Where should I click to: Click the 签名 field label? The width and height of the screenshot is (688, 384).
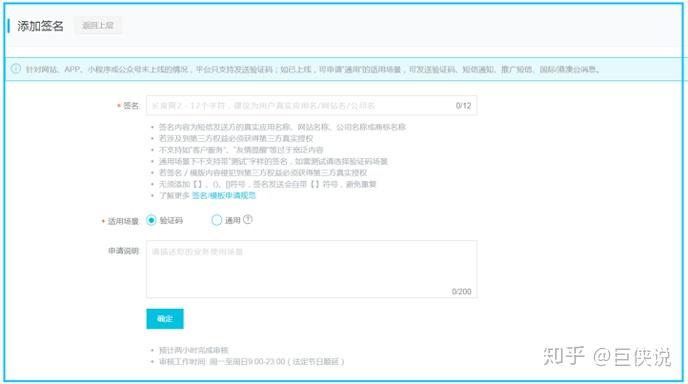point(131,106)
